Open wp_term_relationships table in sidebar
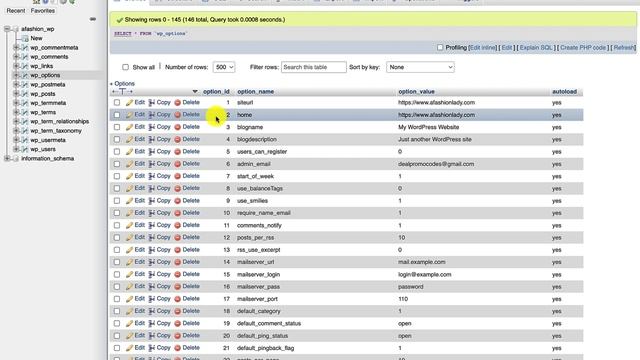 coord(60,122)
